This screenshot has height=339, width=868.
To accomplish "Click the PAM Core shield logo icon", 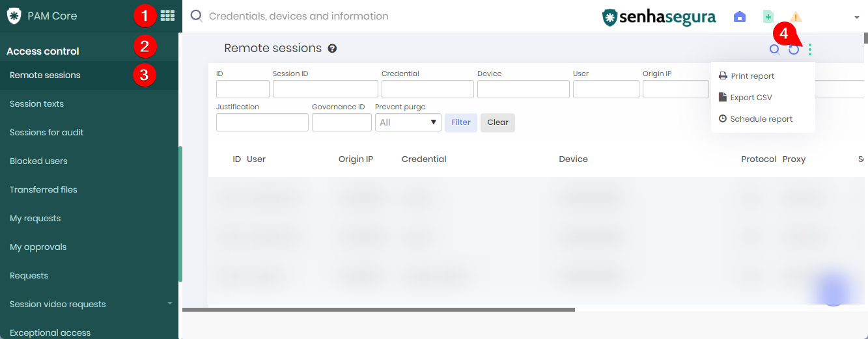I will pyautogui.click(x=14, y=16).
